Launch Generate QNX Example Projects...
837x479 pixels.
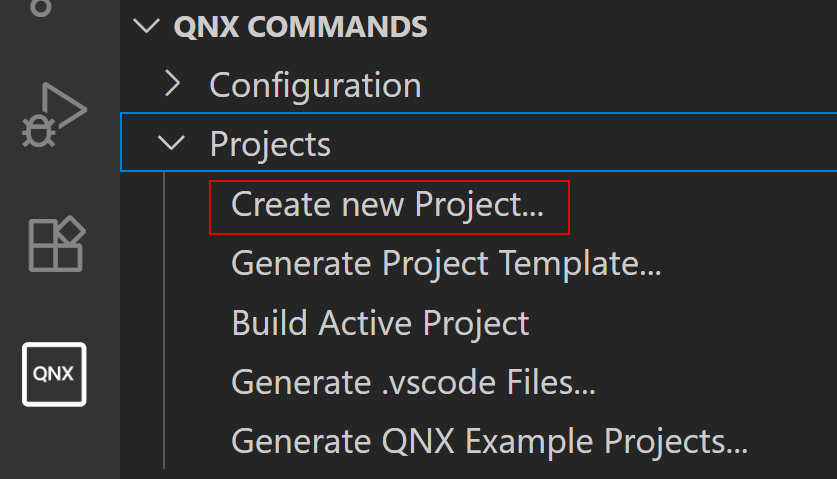[489, 441]
